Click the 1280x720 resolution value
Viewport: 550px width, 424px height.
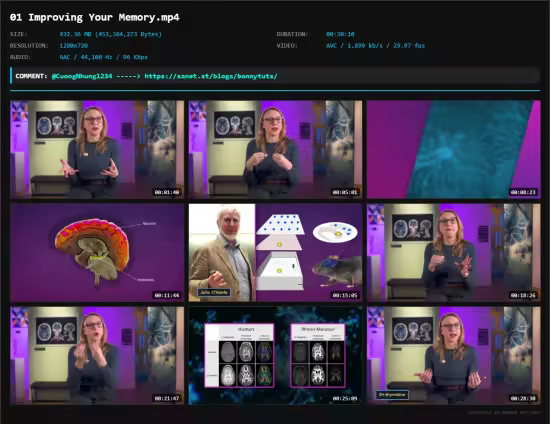(74, 46)
